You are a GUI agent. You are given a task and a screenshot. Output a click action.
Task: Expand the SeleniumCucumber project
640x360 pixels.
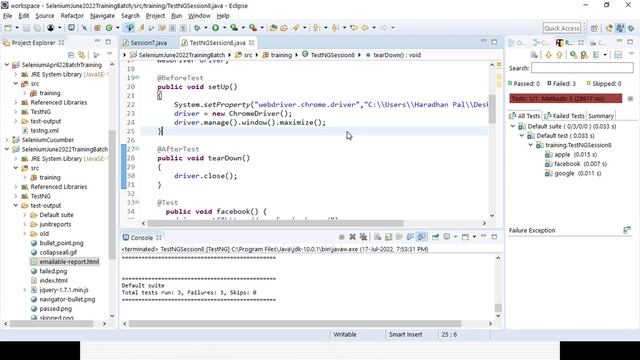[x=7, y=140]
